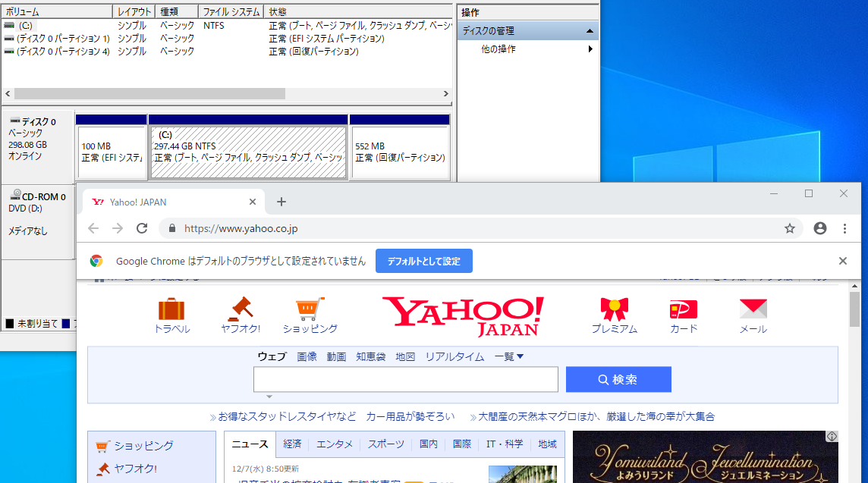This screenshot has width=868, height=483.
Task: Click the ヤフオク! gavel icon at top
Action: click(241, 309)
